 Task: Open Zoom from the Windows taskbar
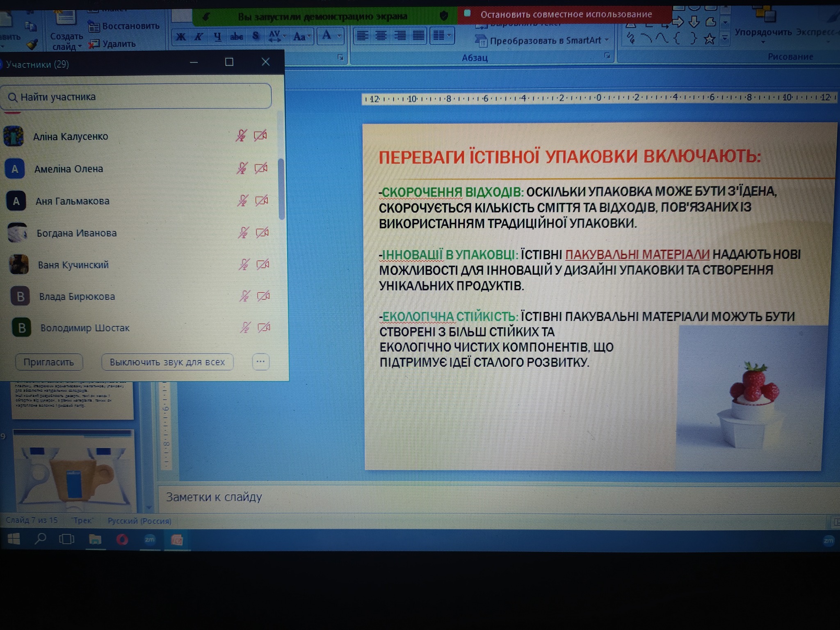click(150, 540)
